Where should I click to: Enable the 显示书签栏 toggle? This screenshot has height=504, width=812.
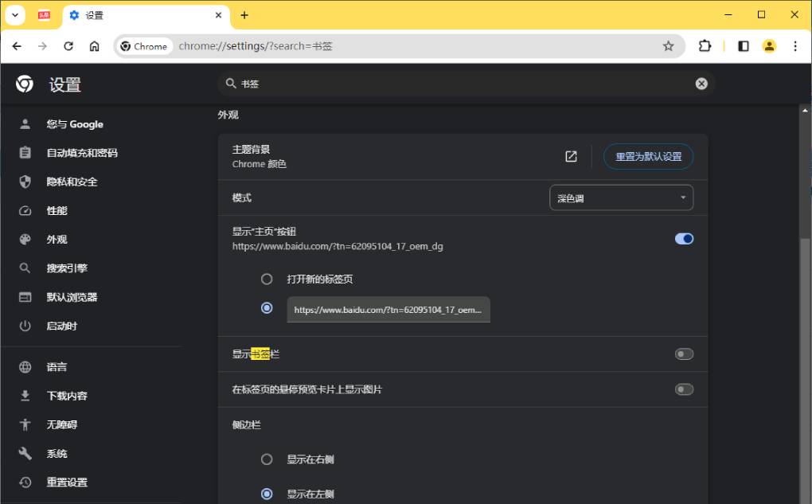[x=683, y=354]
